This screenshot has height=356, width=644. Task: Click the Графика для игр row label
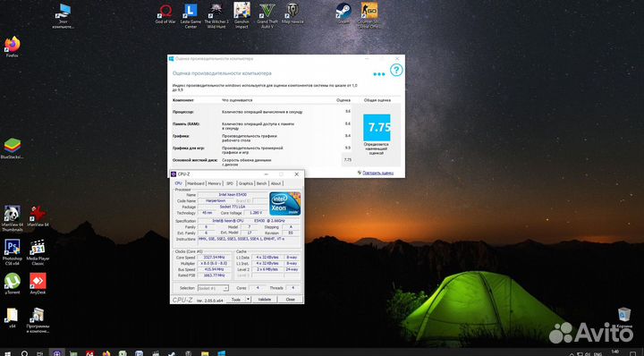point(189,148)
